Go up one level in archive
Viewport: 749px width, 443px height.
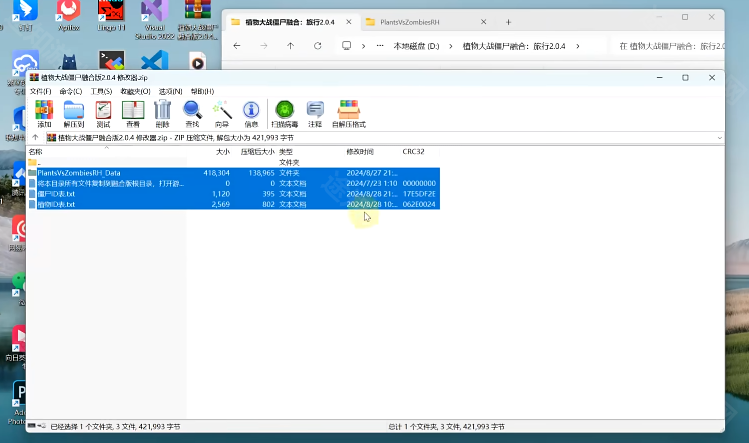[35, 138]
